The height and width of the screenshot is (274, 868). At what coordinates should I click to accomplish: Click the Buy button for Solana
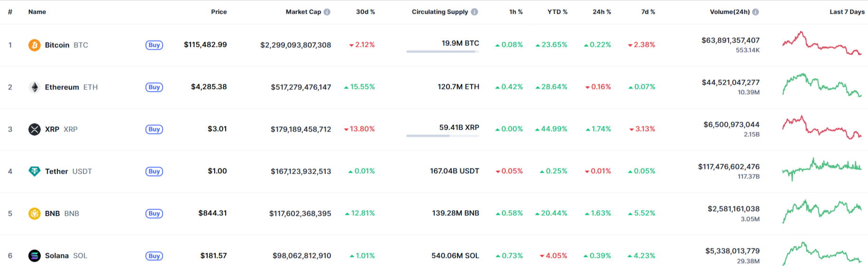pyautogui.click(x=154, y=255)
